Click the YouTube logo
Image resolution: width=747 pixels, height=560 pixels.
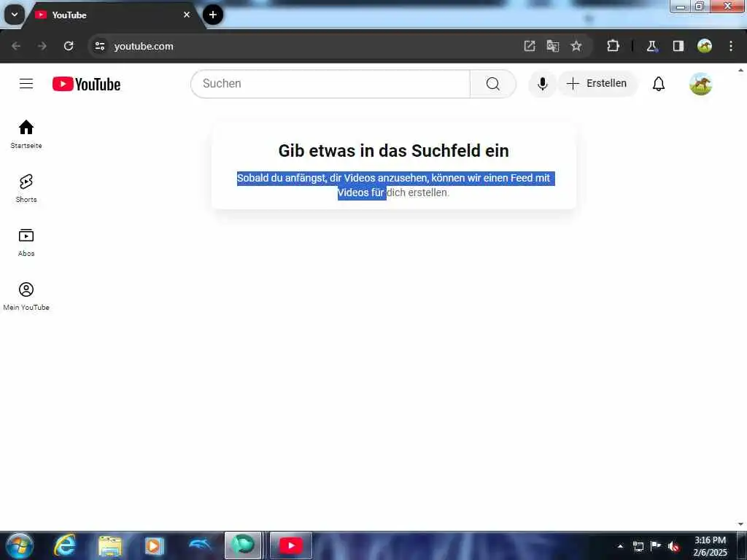click(86, 85)
